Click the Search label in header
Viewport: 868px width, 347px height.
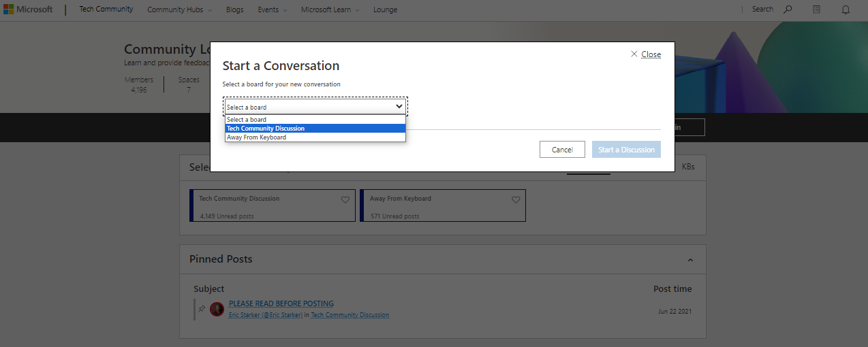pos(762,10)
